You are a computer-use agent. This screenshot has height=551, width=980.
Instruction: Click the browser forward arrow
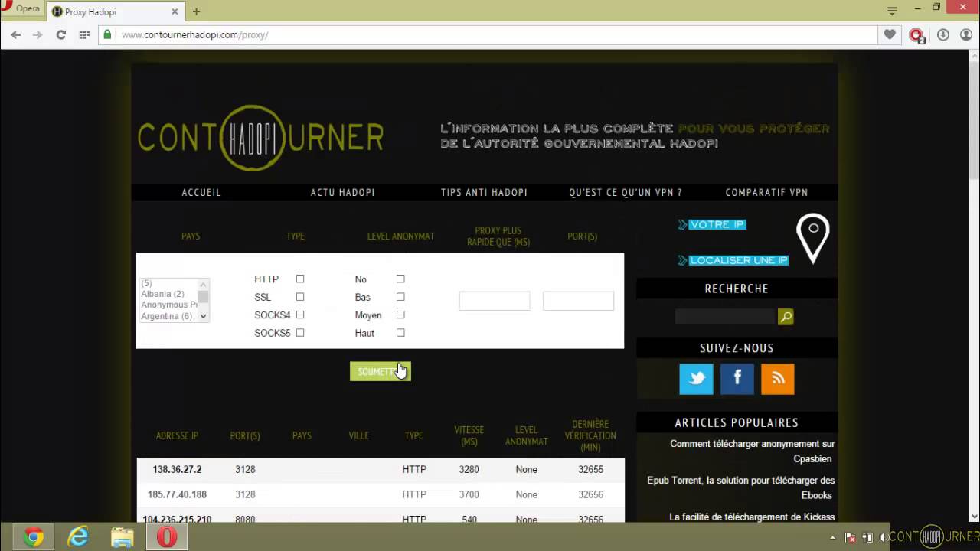[37, 34]
